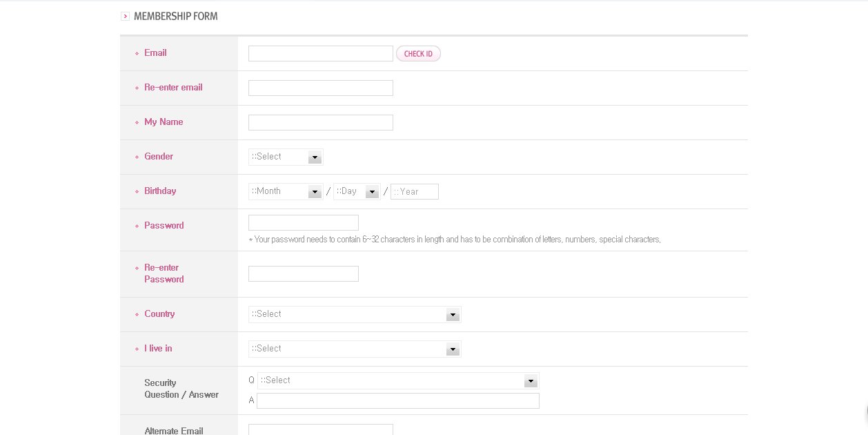Click the MEMBERSHIP FORM heading text
Viewport: 868px width, 435px height.
[x=175, y=16]
